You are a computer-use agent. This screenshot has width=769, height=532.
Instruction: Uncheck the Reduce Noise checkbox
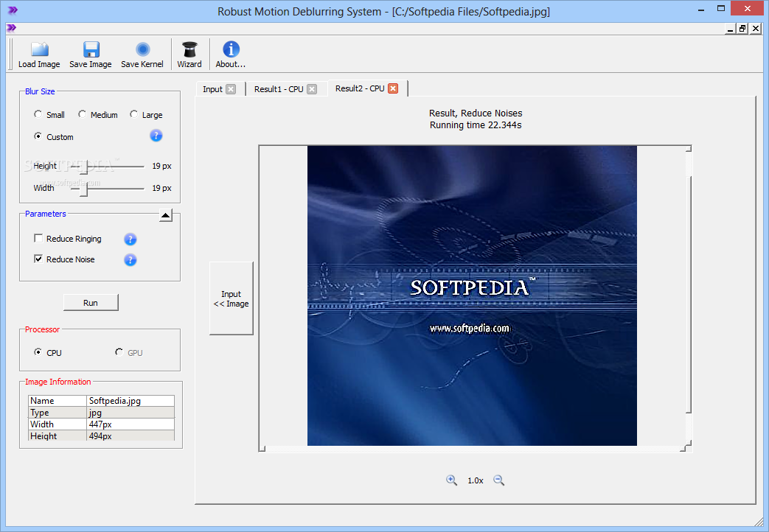38,259
